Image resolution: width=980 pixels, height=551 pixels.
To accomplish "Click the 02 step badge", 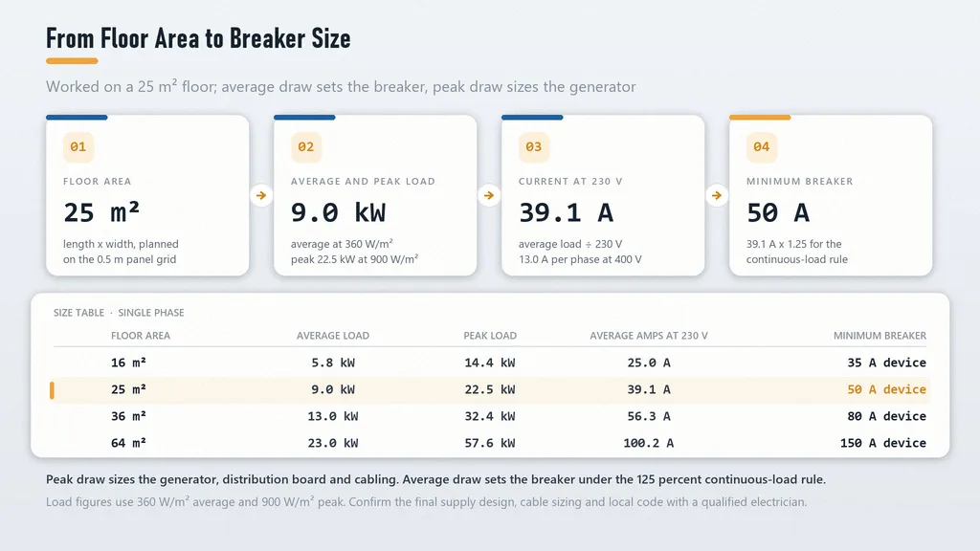I will point(305,146).
